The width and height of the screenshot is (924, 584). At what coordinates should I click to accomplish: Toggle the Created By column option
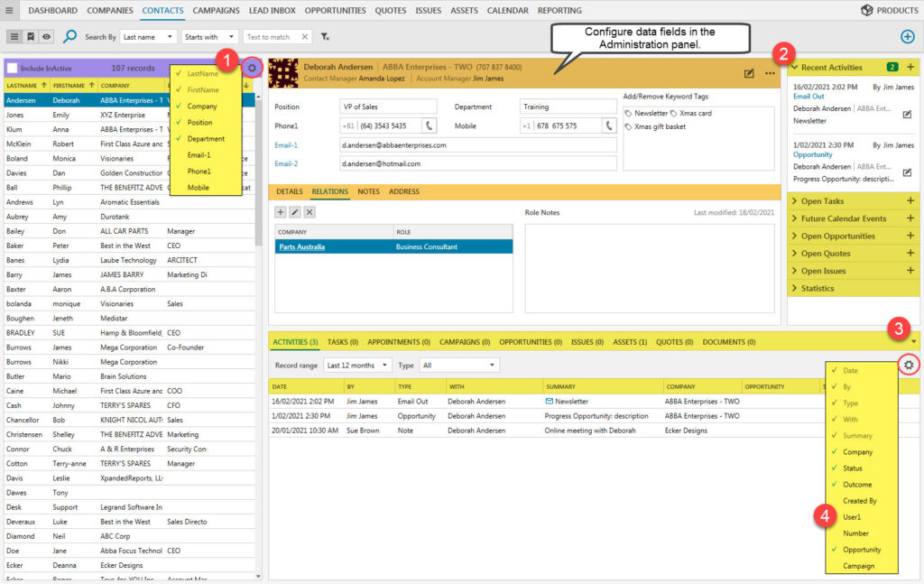(x=859, y=501)
